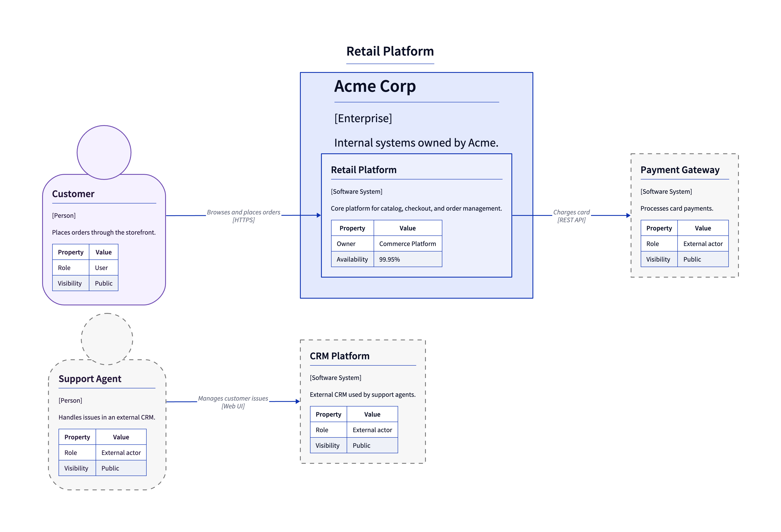Select 'Core platform for catalog, checkout' description
This screenshot has width=781, height=532.
416,208
